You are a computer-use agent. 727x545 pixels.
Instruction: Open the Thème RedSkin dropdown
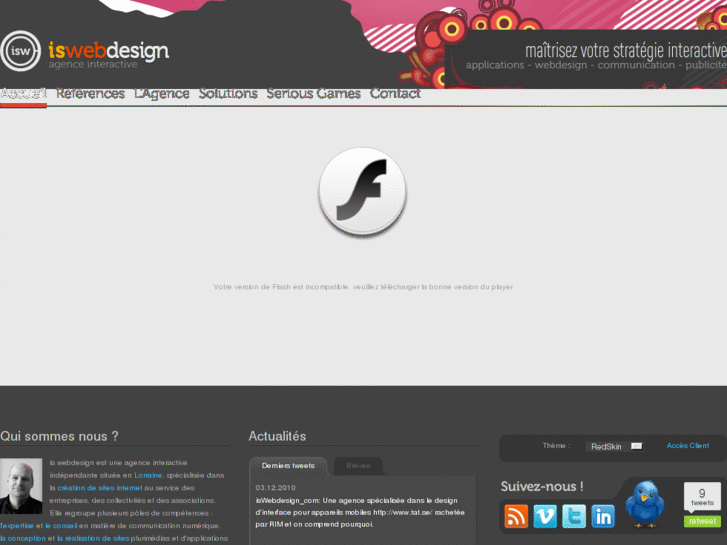[x=614, y=446]
